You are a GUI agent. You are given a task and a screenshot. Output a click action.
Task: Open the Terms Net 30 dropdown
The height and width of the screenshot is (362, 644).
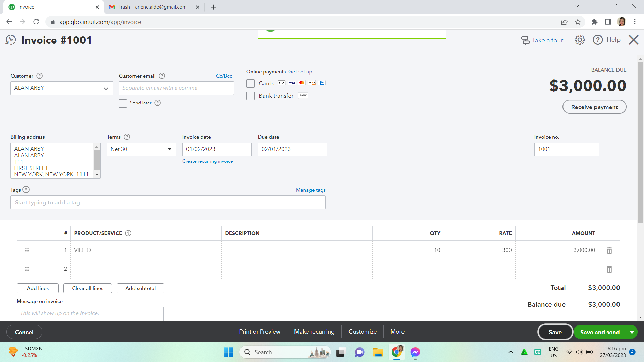point(170,149)
